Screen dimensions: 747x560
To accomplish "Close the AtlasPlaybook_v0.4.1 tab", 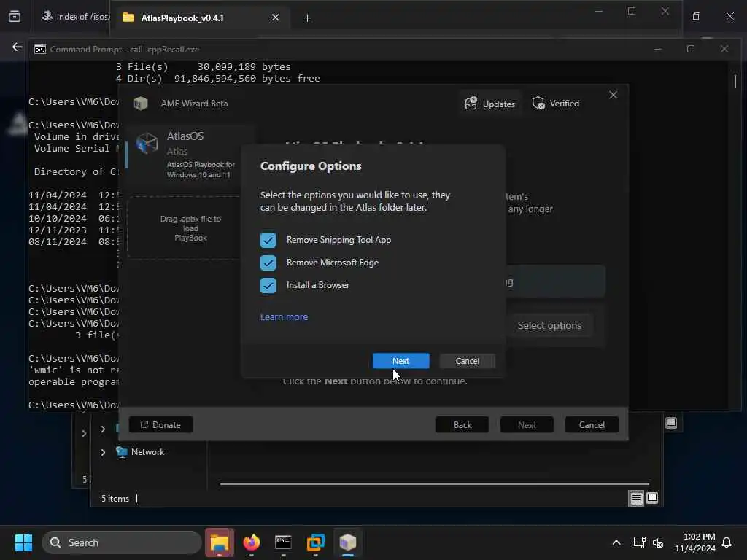I will (x=275, y=17).
